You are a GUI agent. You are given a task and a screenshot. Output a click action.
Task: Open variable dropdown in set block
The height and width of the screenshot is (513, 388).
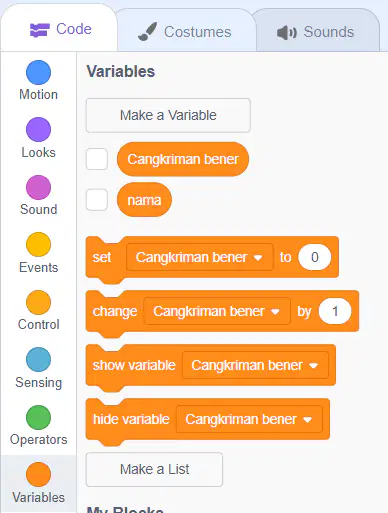[x=199, y=257]
